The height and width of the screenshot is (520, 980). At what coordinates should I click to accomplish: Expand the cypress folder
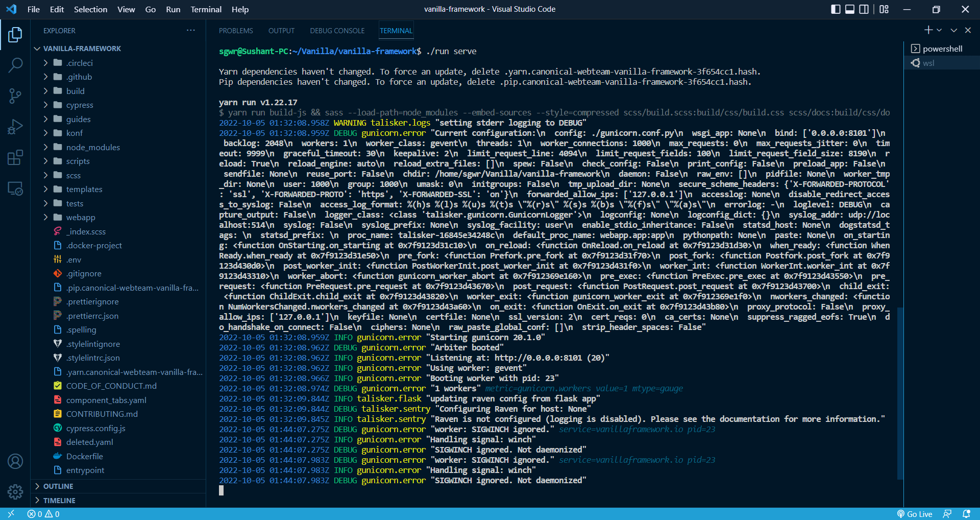(118, 105)
